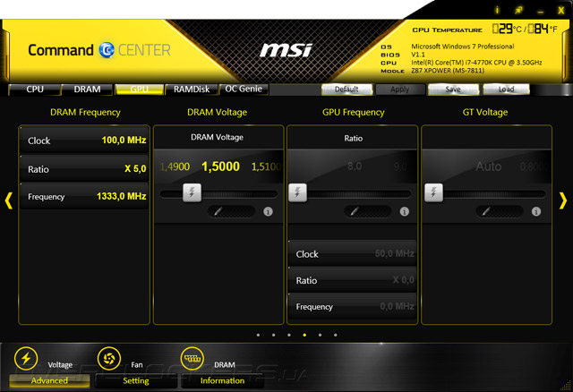573x392 pixels.
Task: Click the highlighted fourth page dot
Action: point(304,335)
